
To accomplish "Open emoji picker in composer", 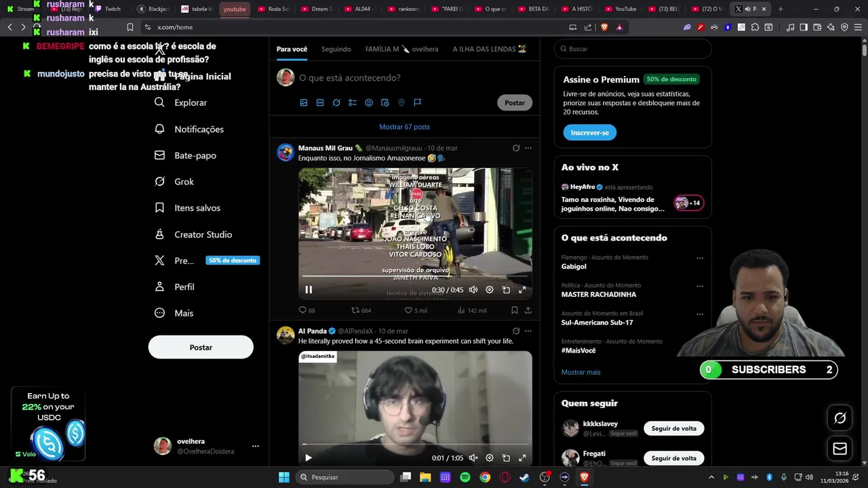I will [369, 102].
